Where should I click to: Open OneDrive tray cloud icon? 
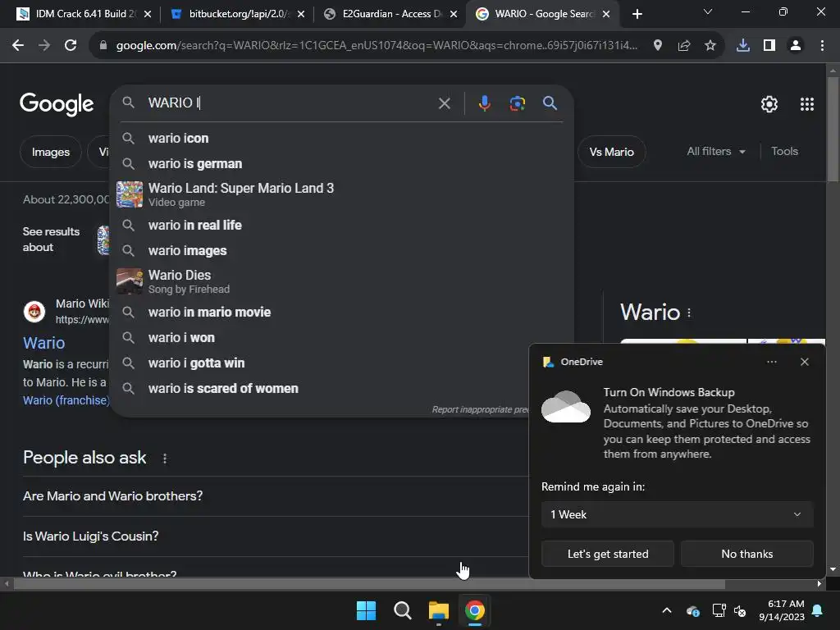[x=692, y=610]
